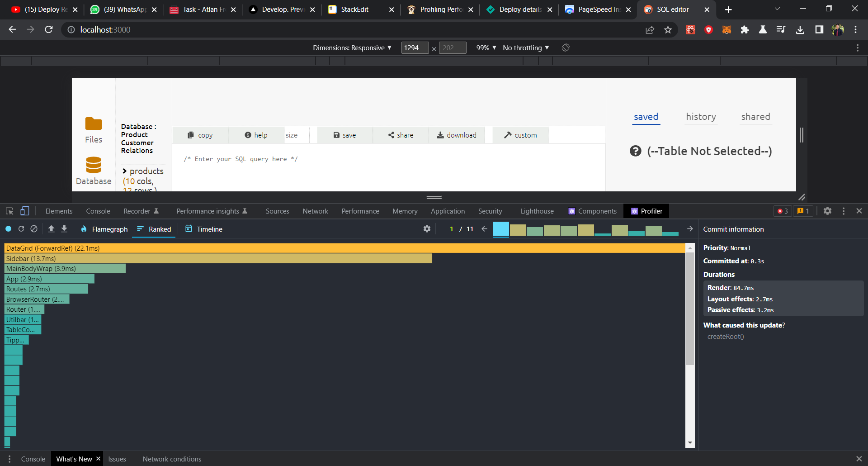Click the size input field
Image resolution: width=868 pixels, height=466 pixels.
pos(297,135)
